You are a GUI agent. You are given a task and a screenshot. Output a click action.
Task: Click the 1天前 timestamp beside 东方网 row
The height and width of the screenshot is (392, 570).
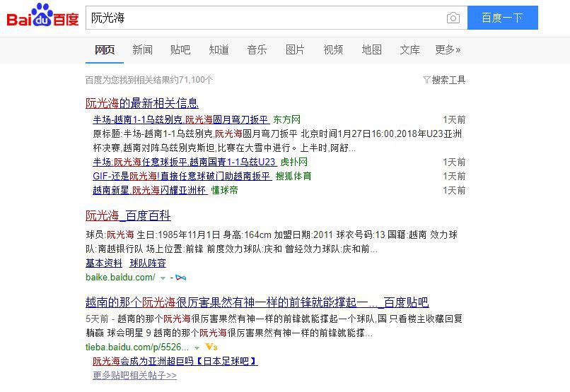(x=454, y=119)
